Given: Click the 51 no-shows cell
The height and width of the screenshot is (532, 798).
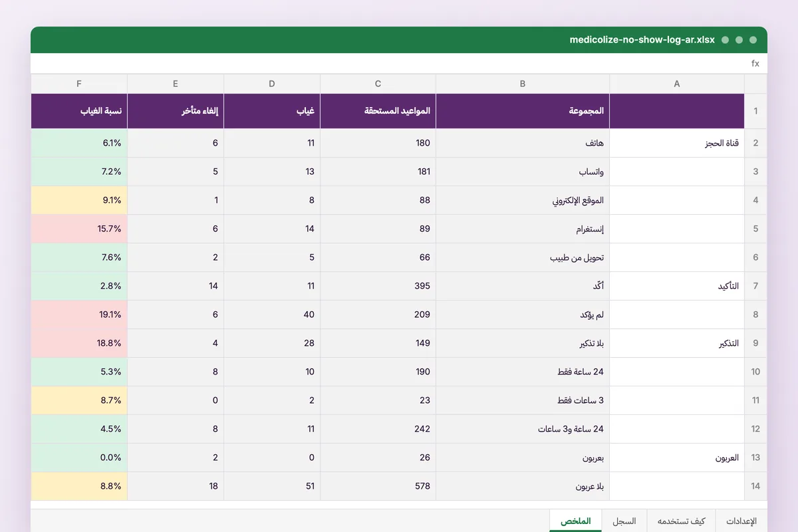Looking at the screenshot, I should pyautogui.click(x=272, y=486).
